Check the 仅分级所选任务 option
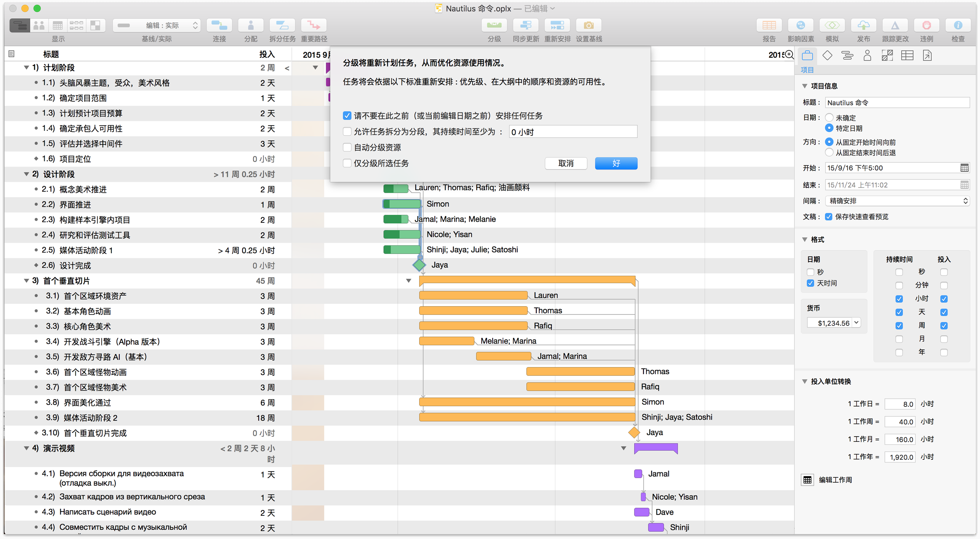 [347, 163]
